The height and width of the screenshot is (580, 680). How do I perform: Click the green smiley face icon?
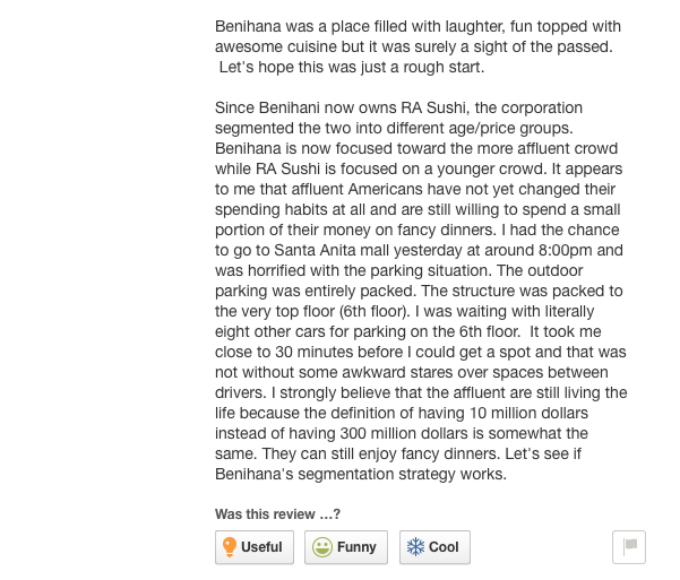322,547
